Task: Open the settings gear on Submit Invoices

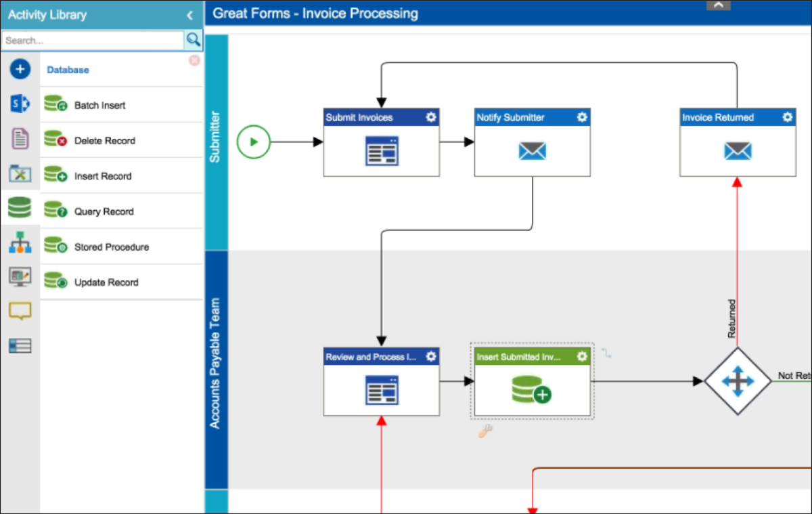Action: pos(431,116)
